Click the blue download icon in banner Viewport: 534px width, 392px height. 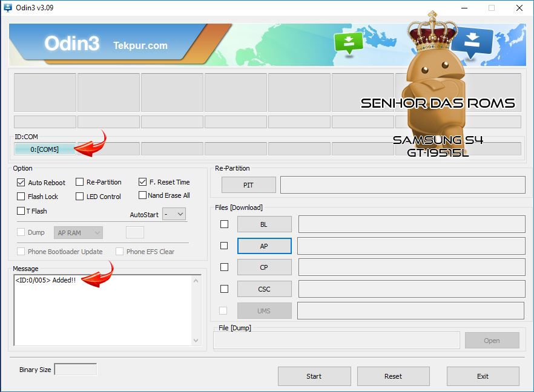point(472,44)
